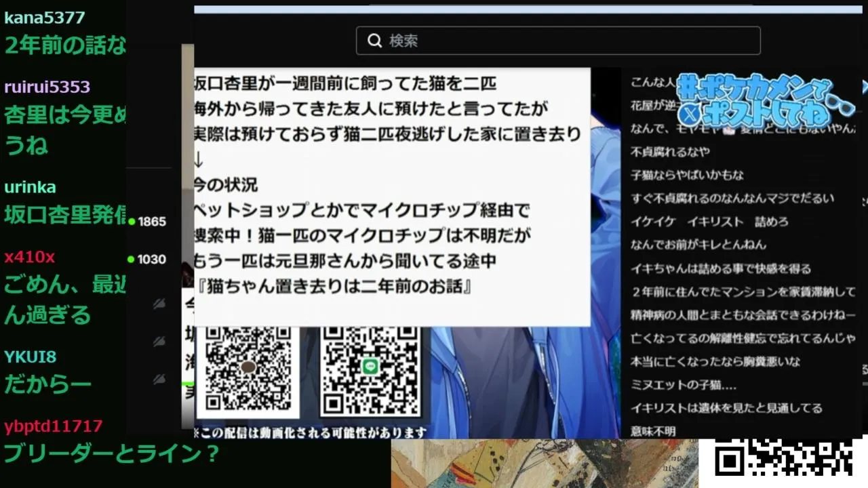Click the comment 意味不明
The height and width of the screenshot is (488, 868).
tap(653, 431)
